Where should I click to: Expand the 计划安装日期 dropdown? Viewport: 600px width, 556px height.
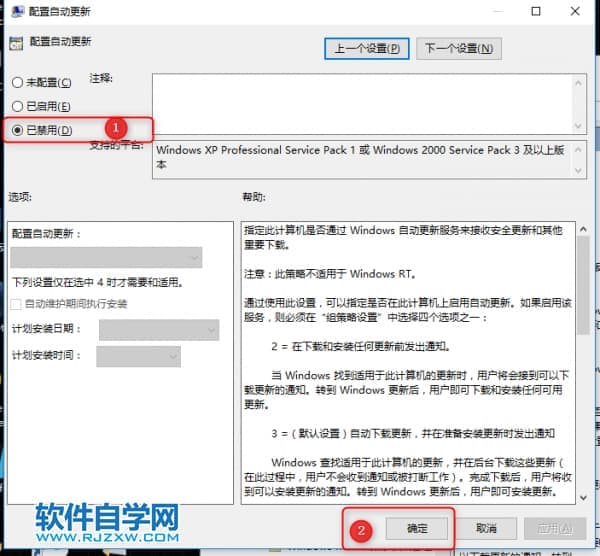(x=158, y=329)
